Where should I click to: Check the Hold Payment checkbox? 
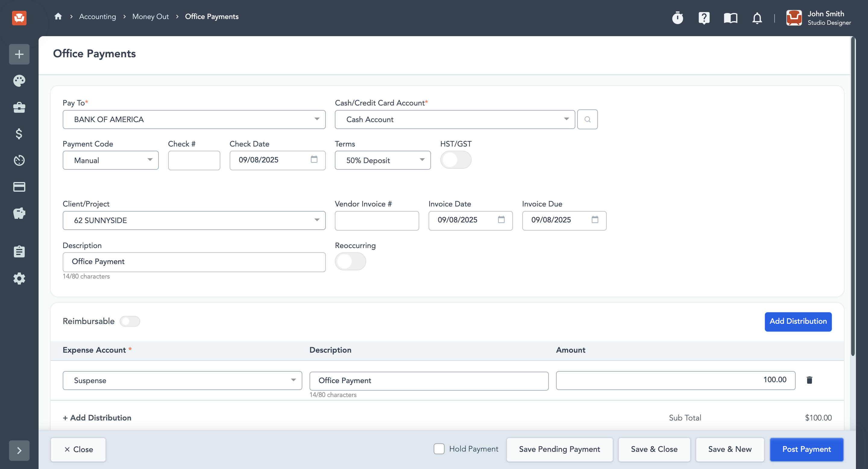click(439, 449)
